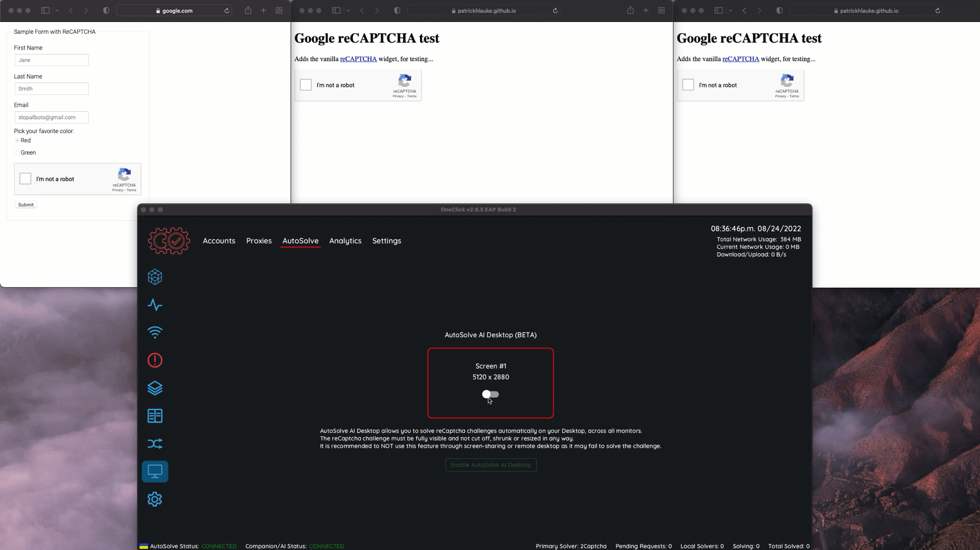Click the Wi-Fi signal sidebar icon
The height and width of the screenshot is (550, 980).
pyautogui.click(x=155, y=333)
